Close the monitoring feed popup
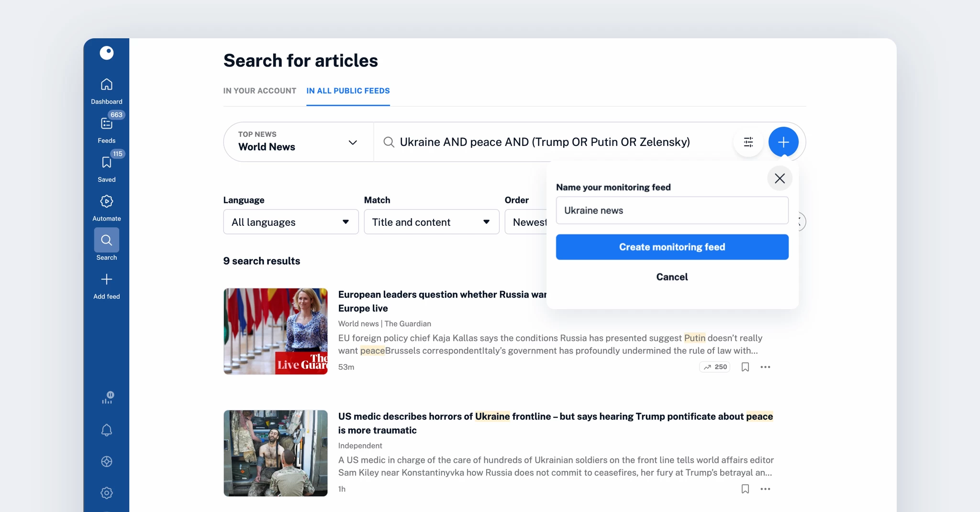Viewport: 980px width, 512px height. (780, 178)
